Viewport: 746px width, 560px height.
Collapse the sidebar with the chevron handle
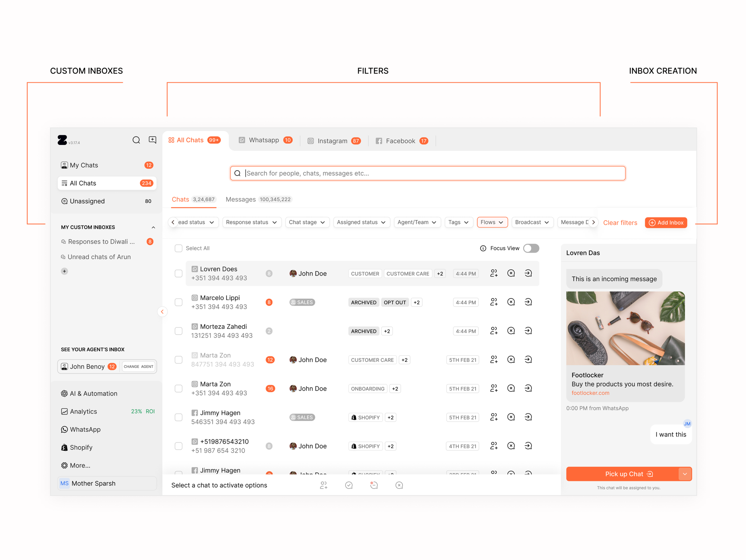[163, 312]
